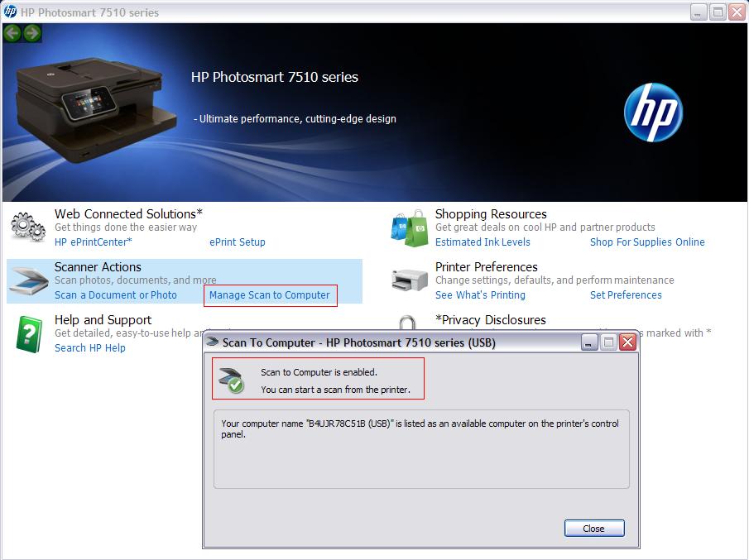
Task: Click the HP logo in the title bar
Action: (x=10, y=12)
